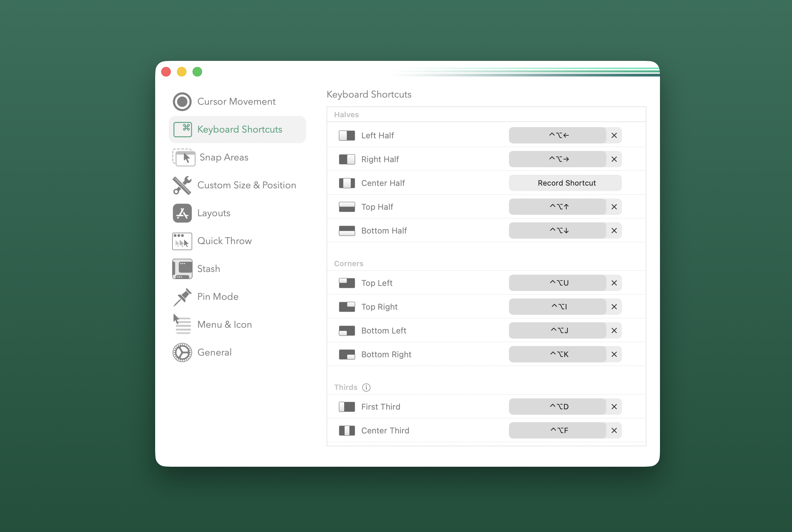Edit the Center Third shortcut field
This screenshot has width=792, height=532.
557,430
